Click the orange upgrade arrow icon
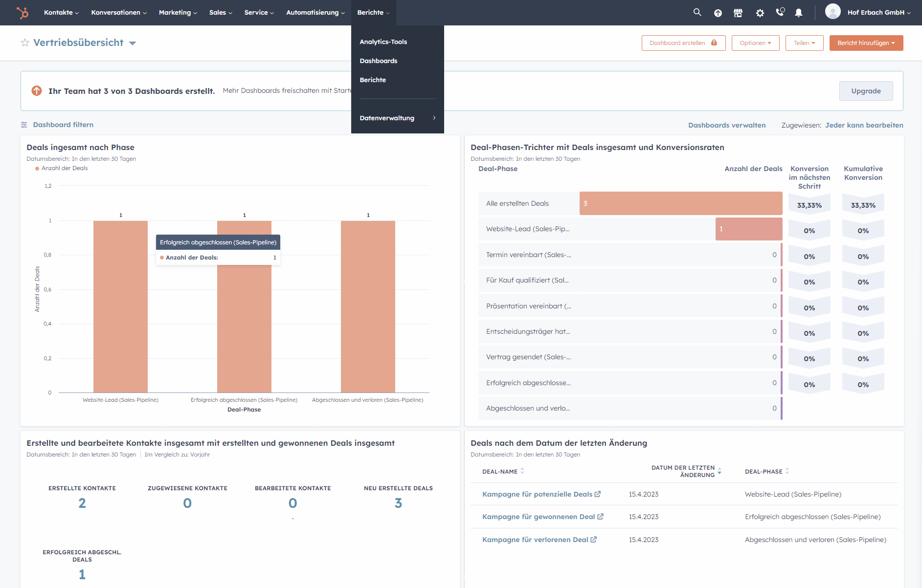 click(x=36, y=90)
